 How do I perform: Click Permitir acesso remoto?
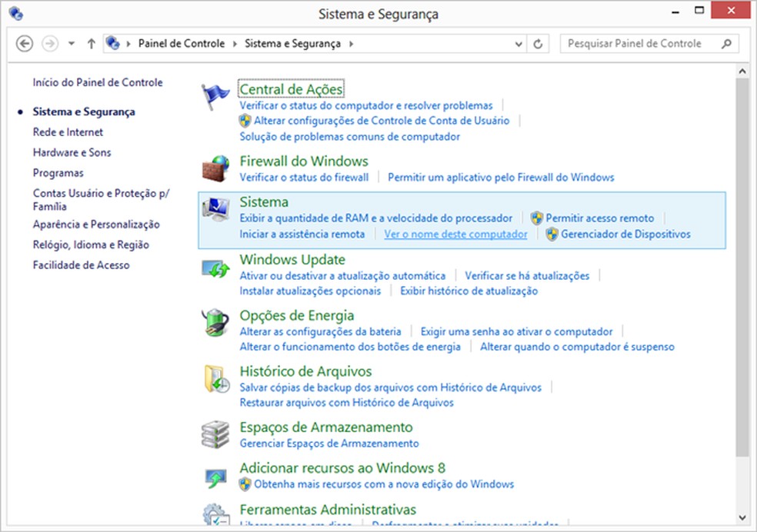(599, 218)
